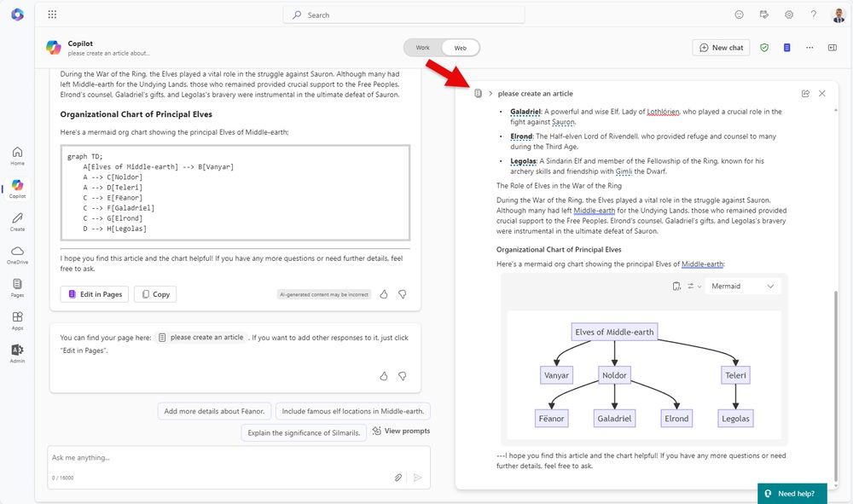853x504 pixels.
Task: Open Apps in the left sidebar
Action: (17, 321)
